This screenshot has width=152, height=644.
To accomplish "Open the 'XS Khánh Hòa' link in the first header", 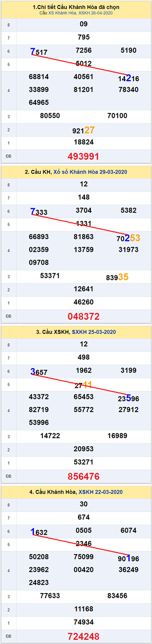I will point(63,13).
